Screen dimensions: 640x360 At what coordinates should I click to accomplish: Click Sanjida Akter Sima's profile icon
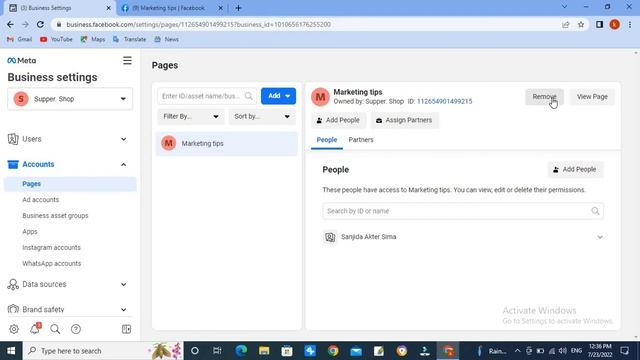point(330,237)
